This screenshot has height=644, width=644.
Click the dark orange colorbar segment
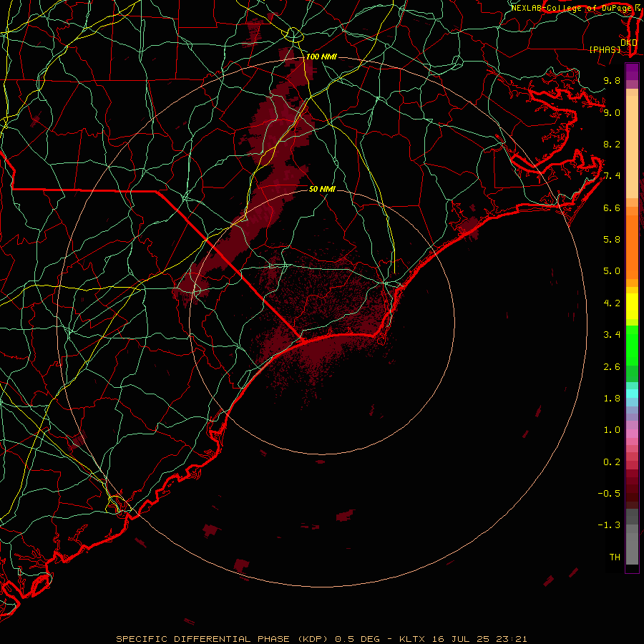632,246
